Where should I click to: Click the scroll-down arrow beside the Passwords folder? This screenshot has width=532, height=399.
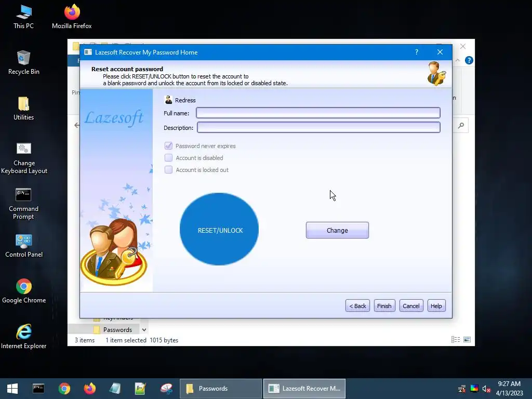[144, 330]
